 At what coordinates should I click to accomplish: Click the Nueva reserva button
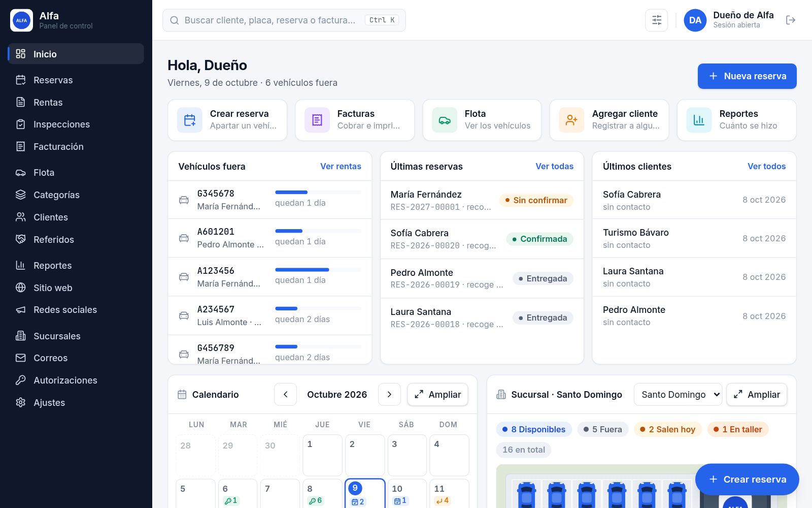[747, 76]
